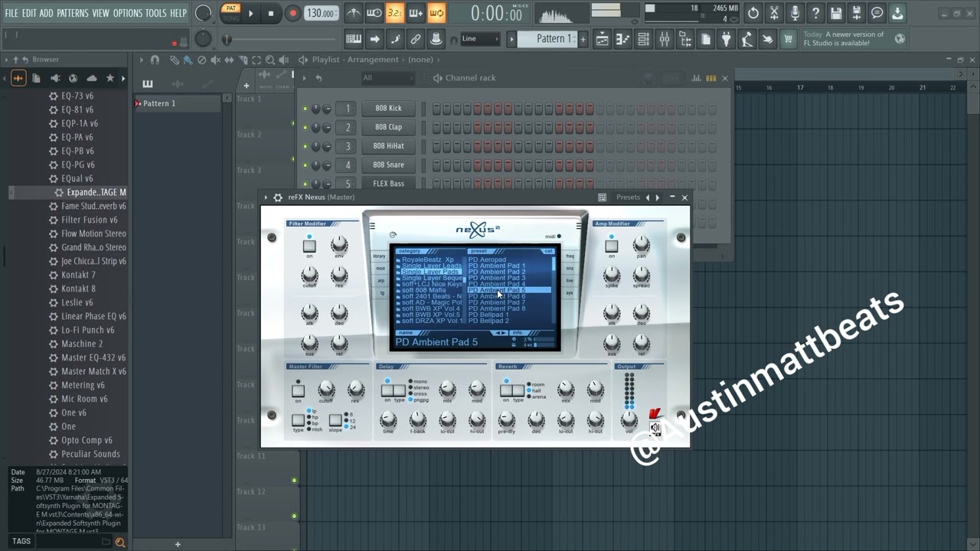The height and width of the screenshot is (551, 980).
Task: Toggle the link icon for multilink controllers
Action: click(416, 39)
